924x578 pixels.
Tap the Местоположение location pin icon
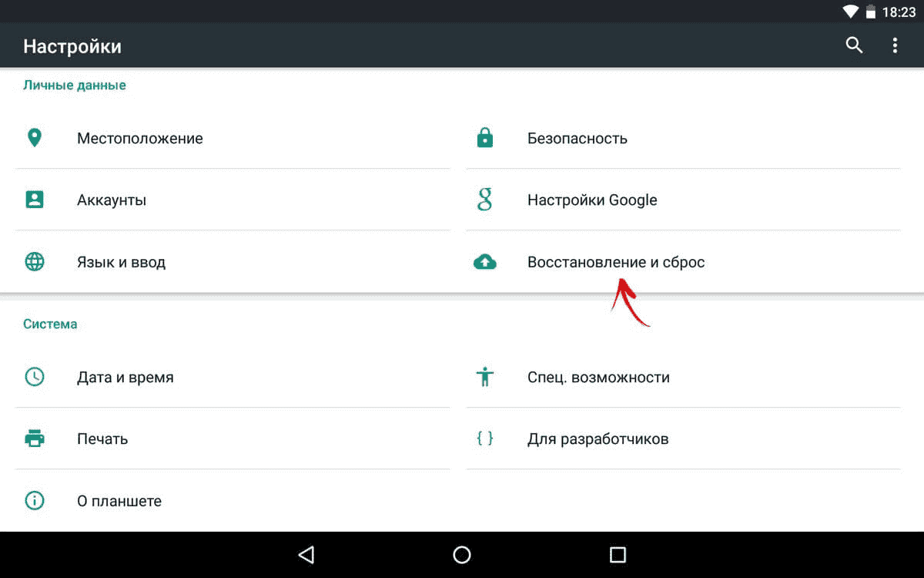pos(34,138)
